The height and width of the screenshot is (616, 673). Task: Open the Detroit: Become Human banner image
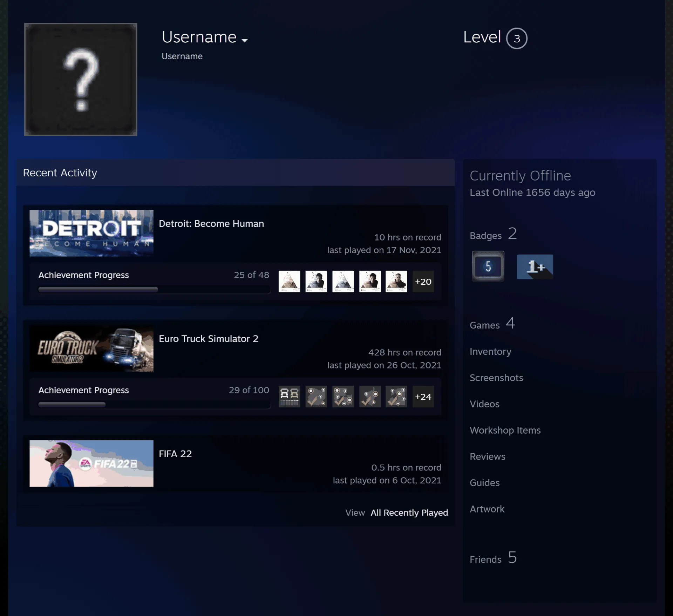pos(91,233)
